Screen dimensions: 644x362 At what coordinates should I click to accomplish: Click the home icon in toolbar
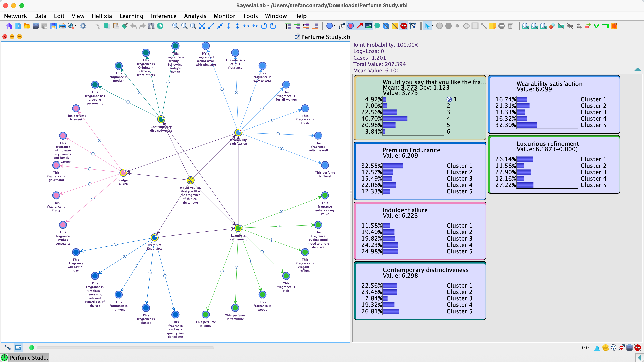(9, 26)
